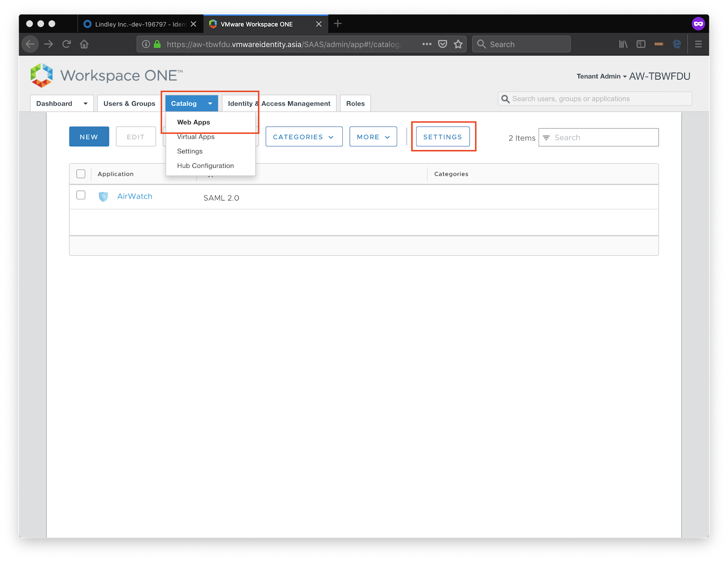Toggle the sidebar view icon

point(641,44)
